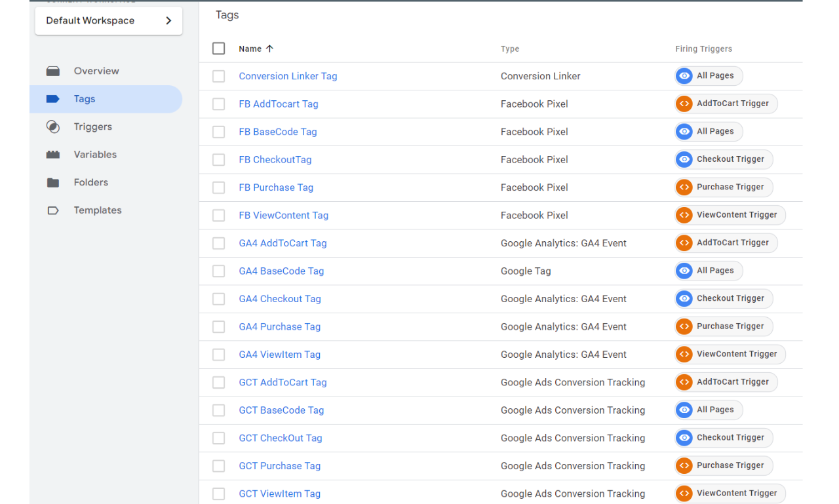Click the Triggers circle icon in sidebar
839x504 pixels.
coord(53,127)
